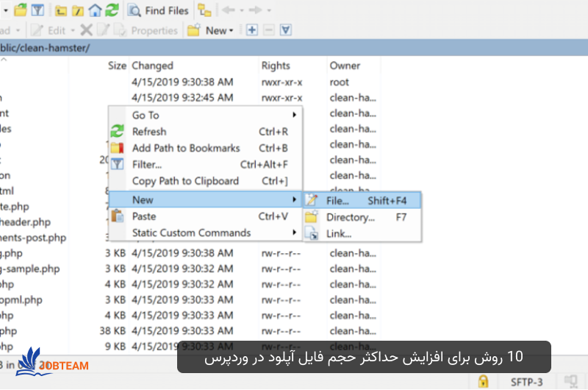Click the 4 KB size cell above 38 KB

[115, 315]
